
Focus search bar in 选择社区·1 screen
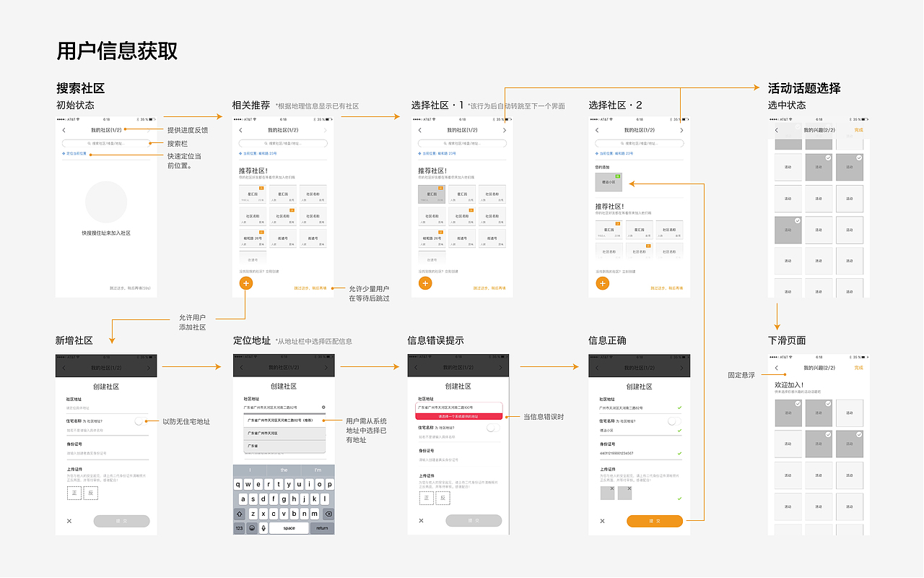click(461, 144)
